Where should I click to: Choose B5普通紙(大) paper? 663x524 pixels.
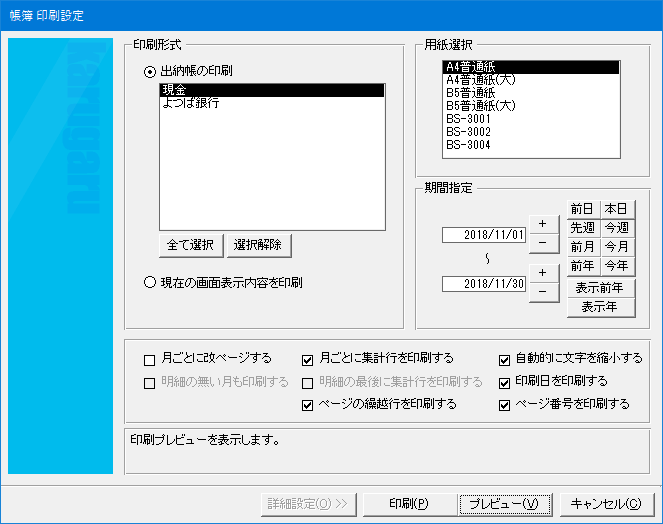[x=531, y=106]
